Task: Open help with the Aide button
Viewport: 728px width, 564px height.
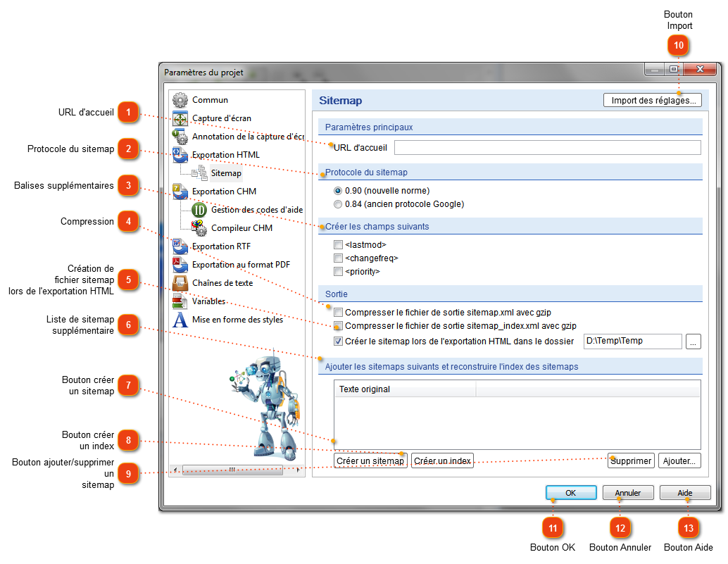Action: click(x=685, y=493)
